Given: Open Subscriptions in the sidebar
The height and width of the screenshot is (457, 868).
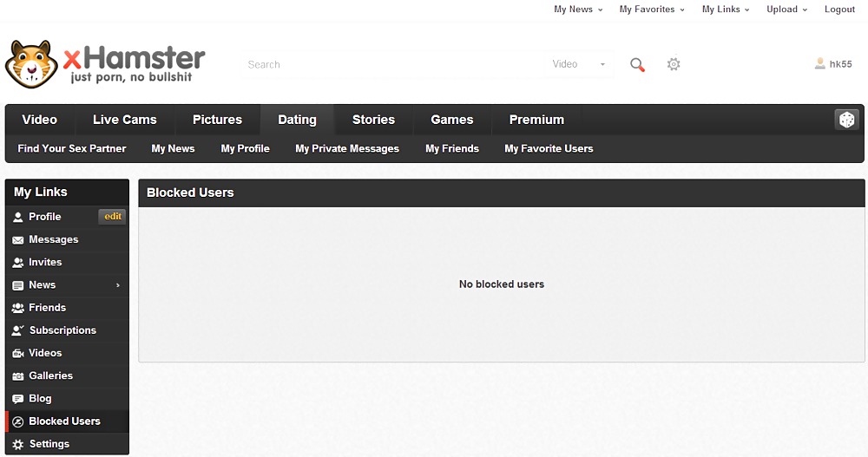Looking at the screenshot, I should 62,330.
